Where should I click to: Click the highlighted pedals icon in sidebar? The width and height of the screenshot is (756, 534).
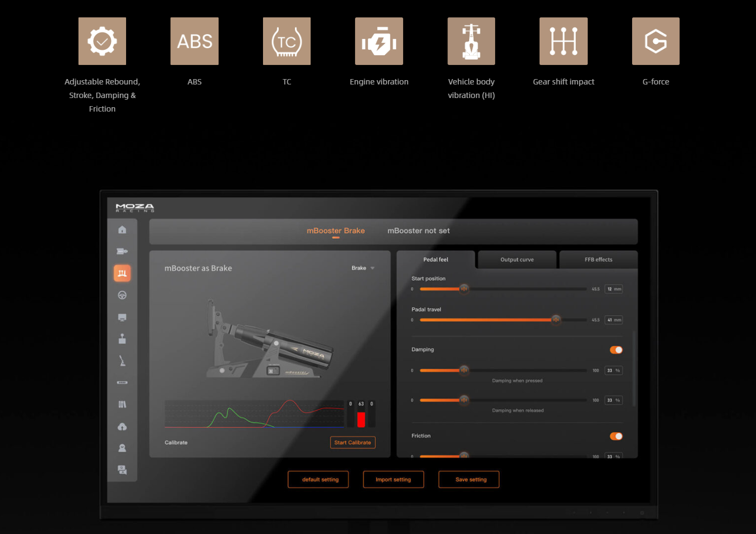click(x=122, y=273)
